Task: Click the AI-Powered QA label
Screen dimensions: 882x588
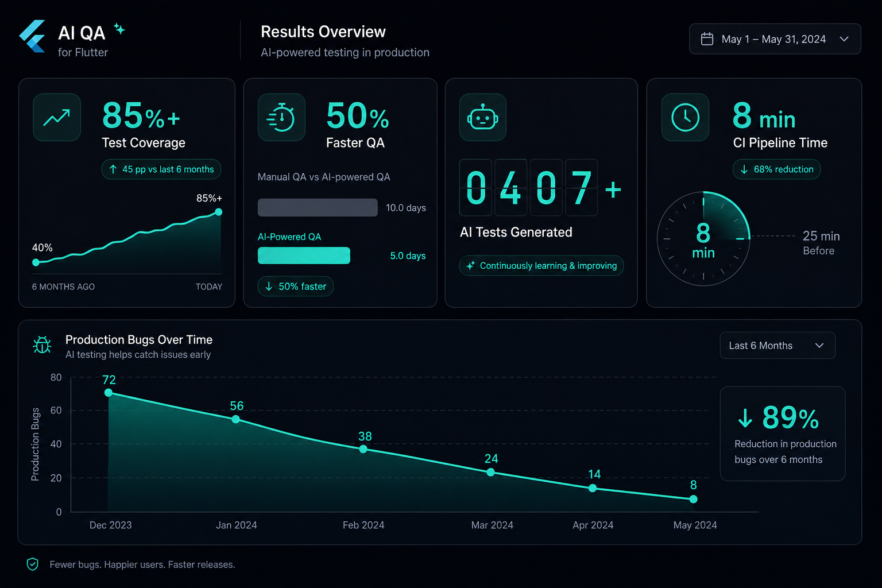Action: coord(289,237)
